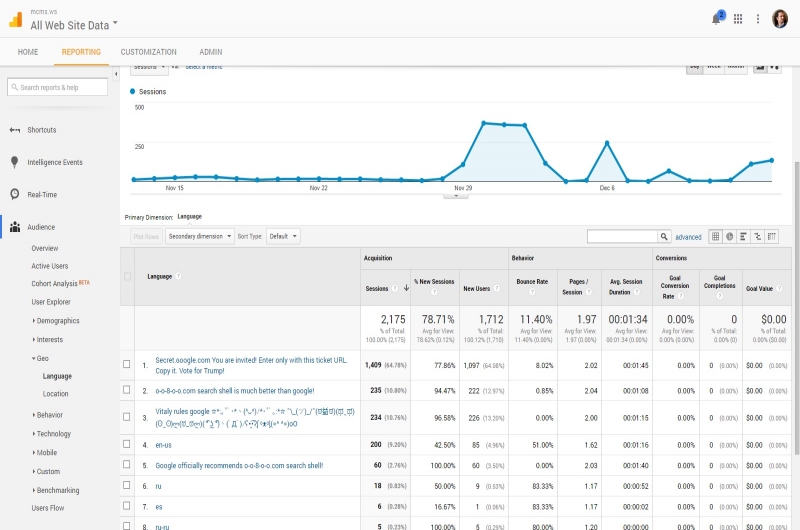The width and height of the screenshot is (800, 530).
Task: Tick the checkbox for en-us row
Action: click(x=126, y=443)
